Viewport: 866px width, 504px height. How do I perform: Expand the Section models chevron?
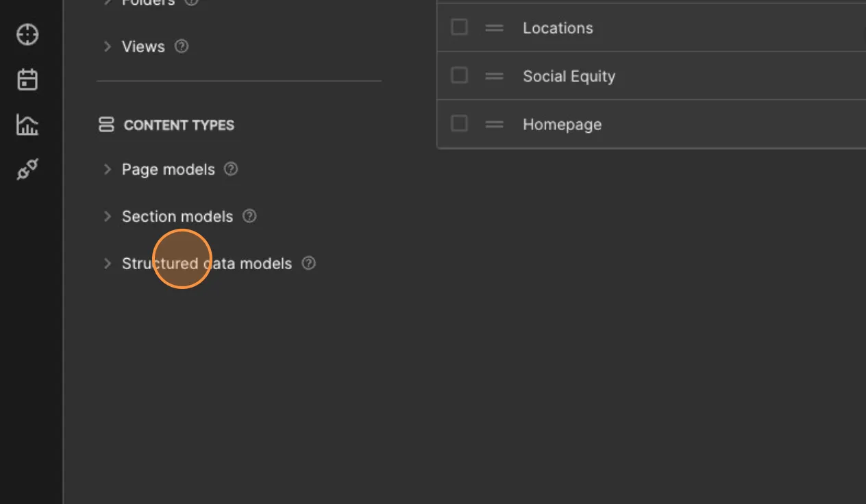107,216
